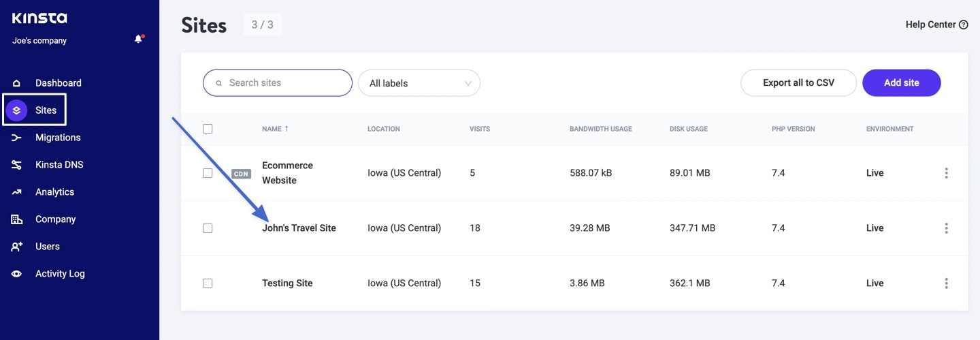
Task: Open Company in sidebar
Action: tap(56, 219)
